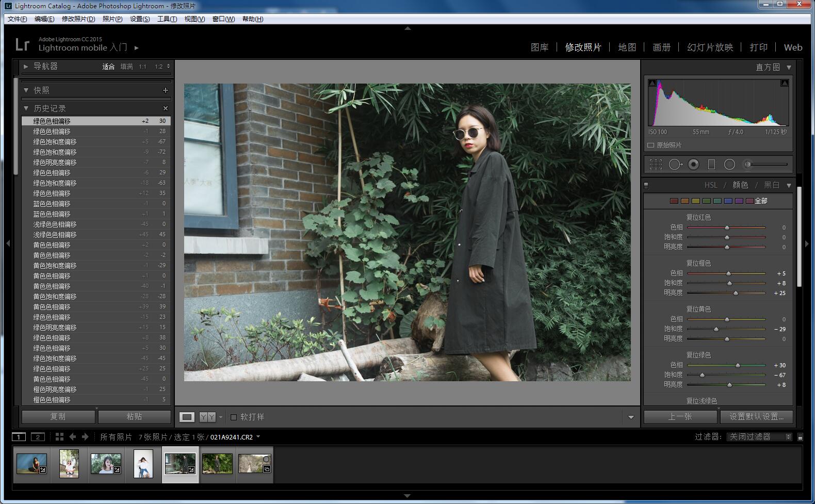The height and width of the screenshot is (504, 815).
Task: Collapse the 历史记录 History panel
Action: click(26, 108)
